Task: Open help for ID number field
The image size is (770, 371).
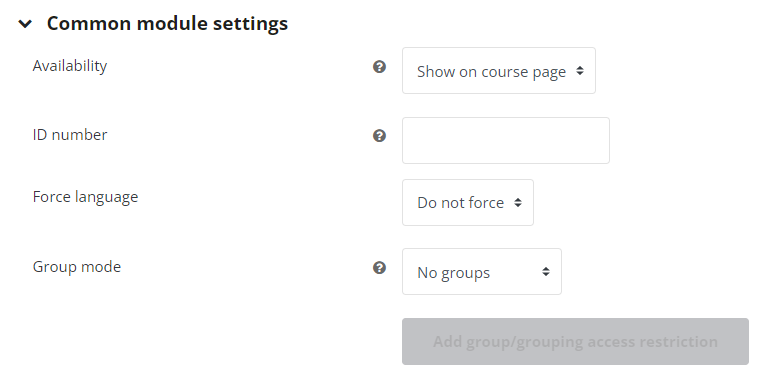Action: 379,136
